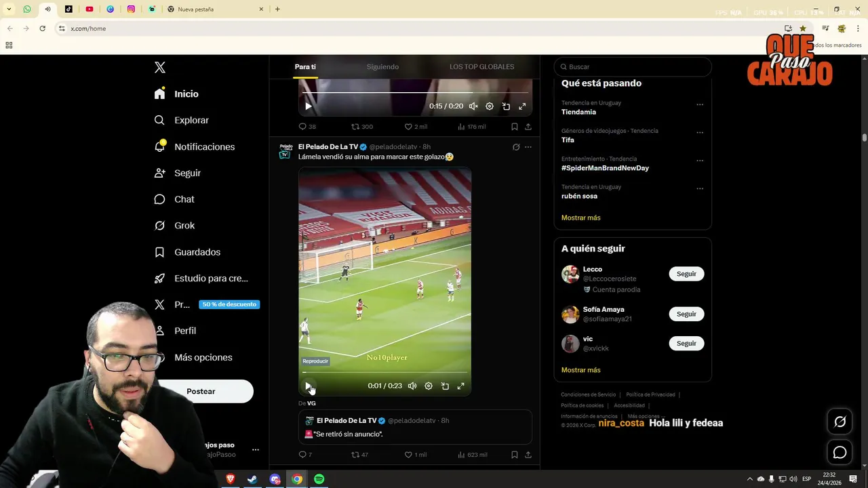The height and width of the screenshot is (488, 868).
Task: Click El Pelado De La TV avatar
Action: point(285,151)
